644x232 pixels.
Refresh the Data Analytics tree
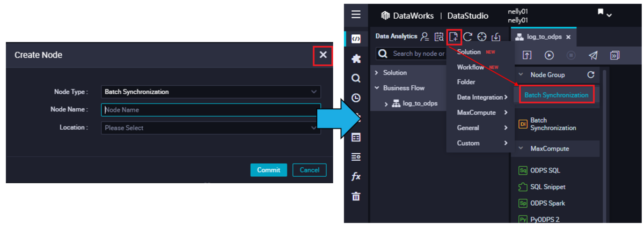coord(467,36)
